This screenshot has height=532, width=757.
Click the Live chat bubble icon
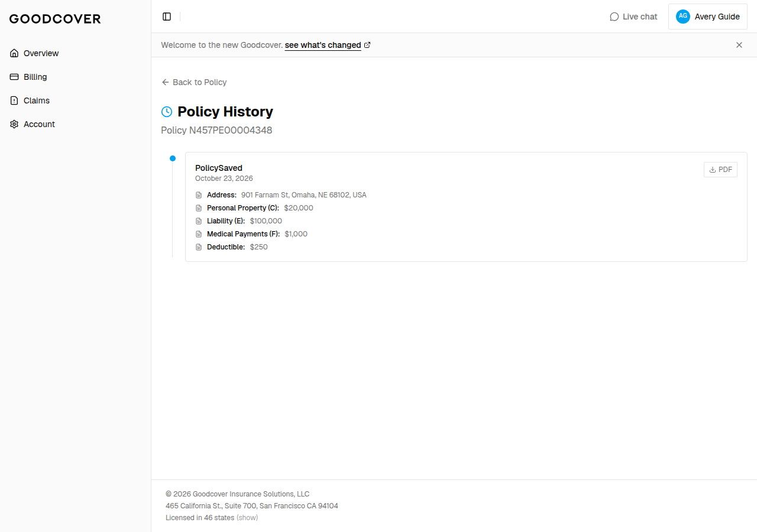(614, 17)
